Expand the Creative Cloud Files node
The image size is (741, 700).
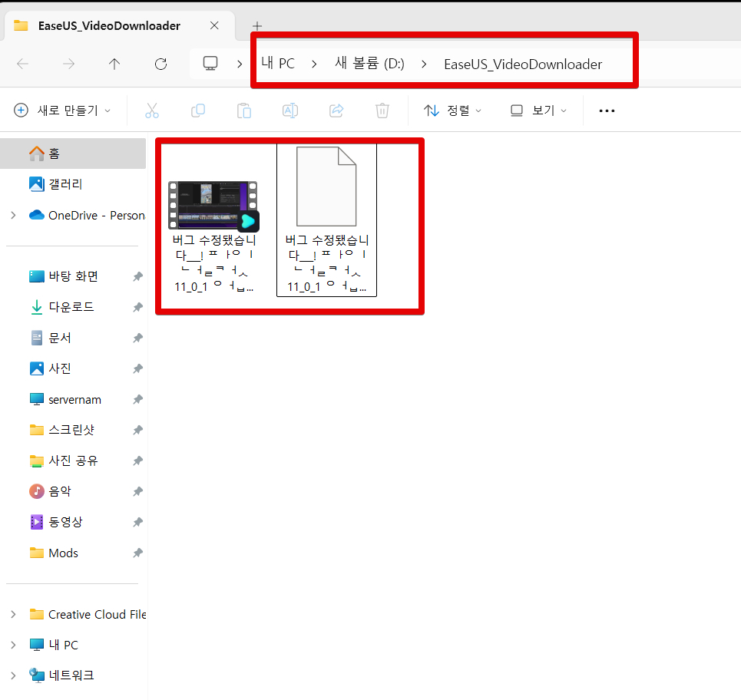coord(13,614)
